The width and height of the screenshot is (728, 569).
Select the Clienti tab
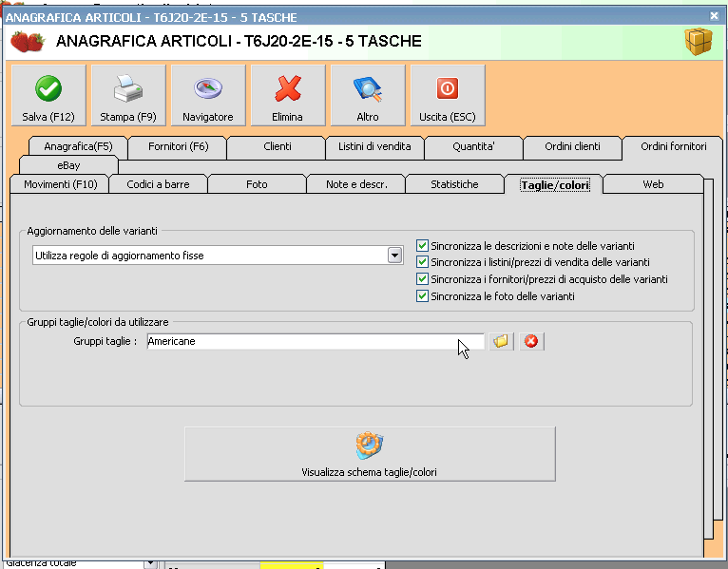click(278, 146)
